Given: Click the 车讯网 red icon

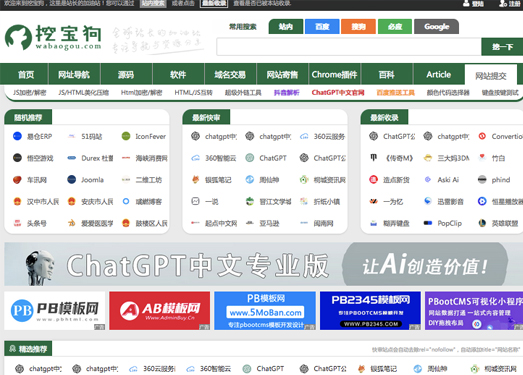Looking at the screenshot, I should coord(17,180).
